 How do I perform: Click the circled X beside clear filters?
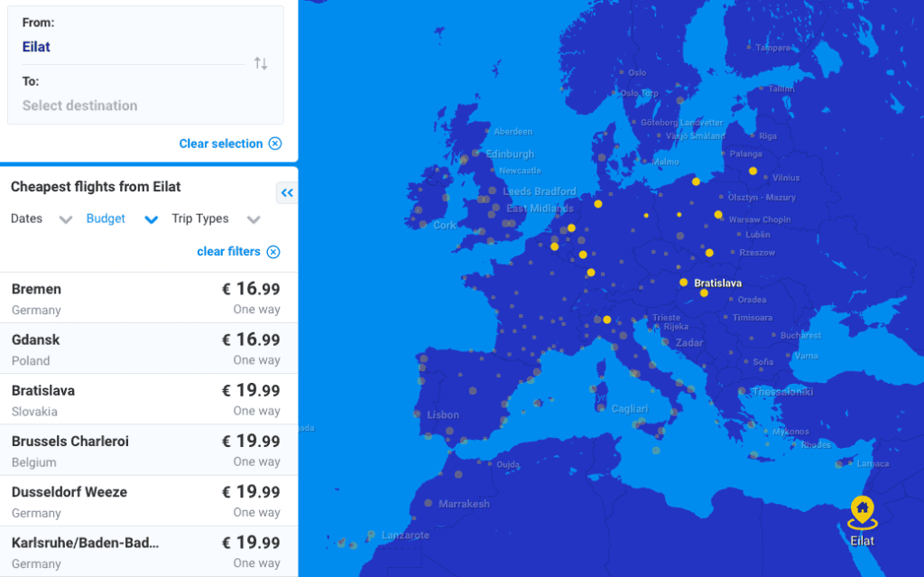tap(273, 252)
